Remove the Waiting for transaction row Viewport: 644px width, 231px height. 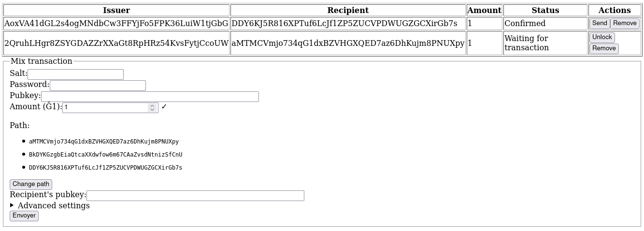(x=604, y=48)
